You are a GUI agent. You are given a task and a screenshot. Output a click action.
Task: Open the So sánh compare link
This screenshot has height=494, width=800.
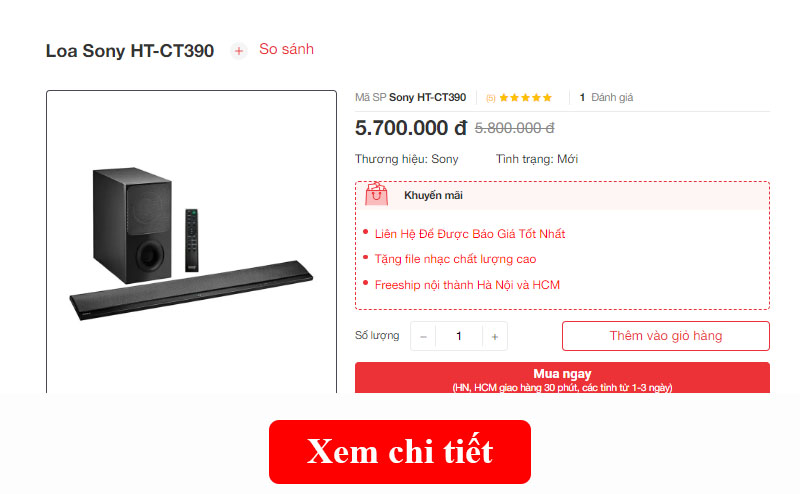[x=286, y=49]
